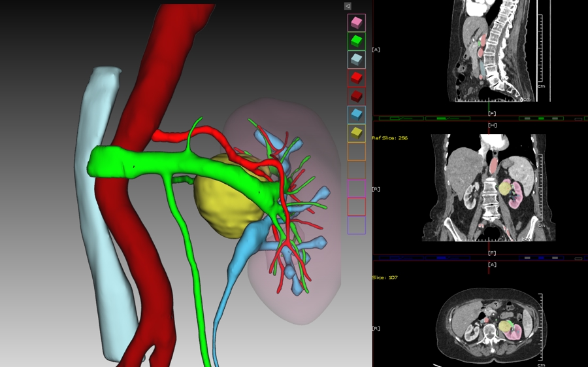Select the pink kidney cube icon
The height and width of the screenshot is (367, 588).
(356, 23)
